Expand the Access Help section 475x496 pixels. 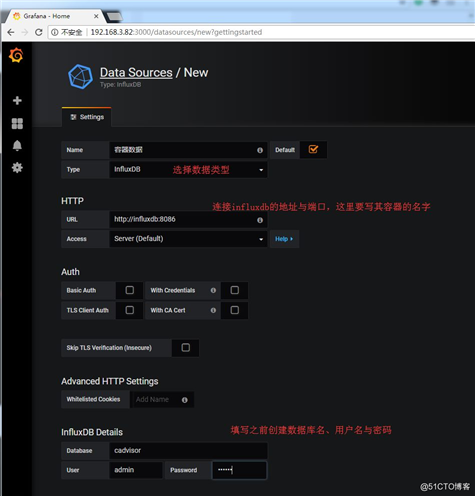(284, 239)
